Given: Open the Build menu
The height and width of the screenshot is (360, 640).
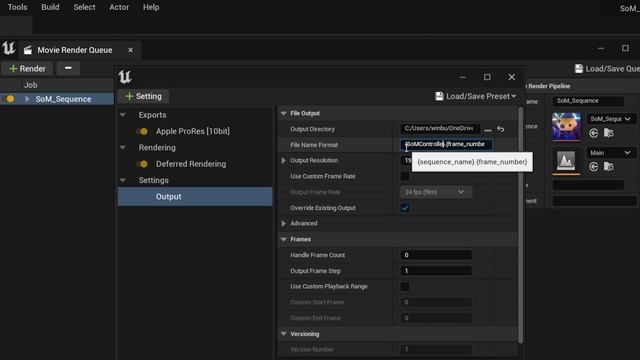Looking at the screenshot, I should pyautogui.click(x=50, y=7).
